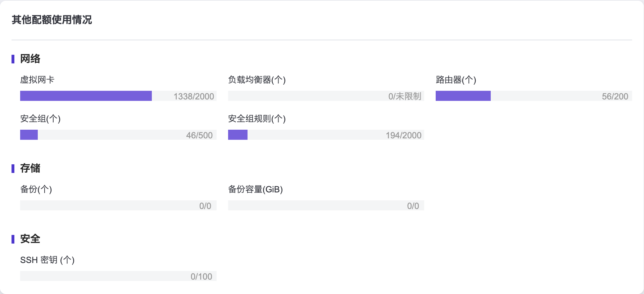This screenshot has height=294, width=644.
Task: Click the 0/未限制 quota value
Action: (x=405, y=97)
